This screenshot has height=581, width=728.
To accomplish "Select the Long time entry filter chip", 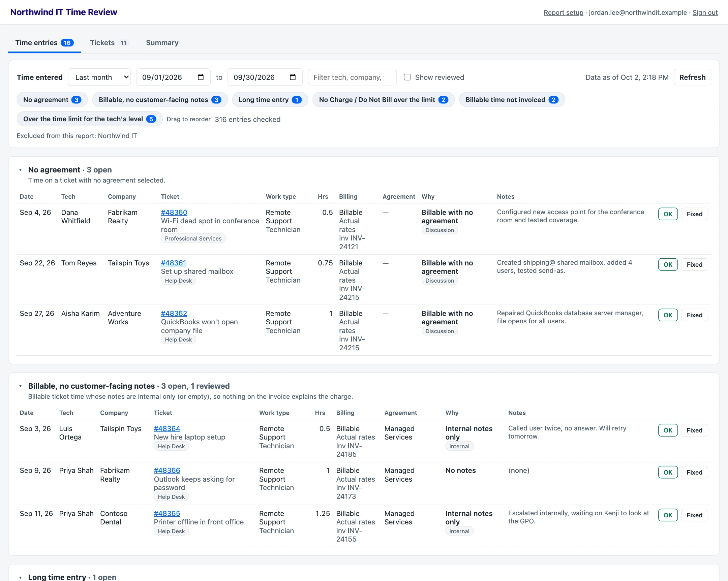I will click(270, 100).
